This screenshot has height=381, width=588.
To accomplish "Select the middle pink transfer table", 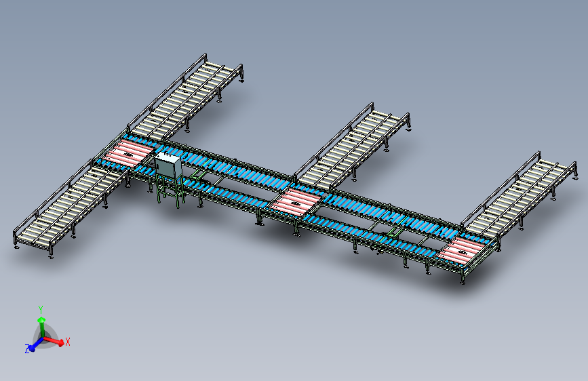I will pos(295,203).
